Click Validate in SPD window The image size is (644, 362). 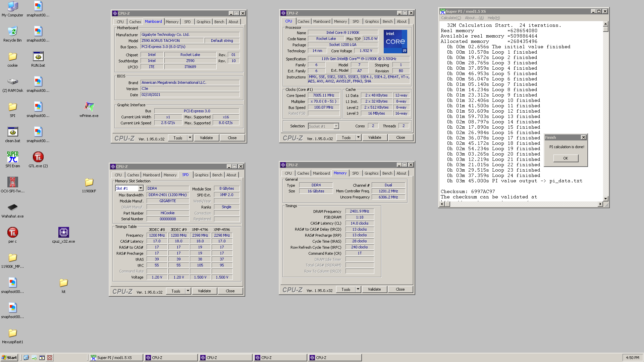pyautogui.click(x=204, y=291)
